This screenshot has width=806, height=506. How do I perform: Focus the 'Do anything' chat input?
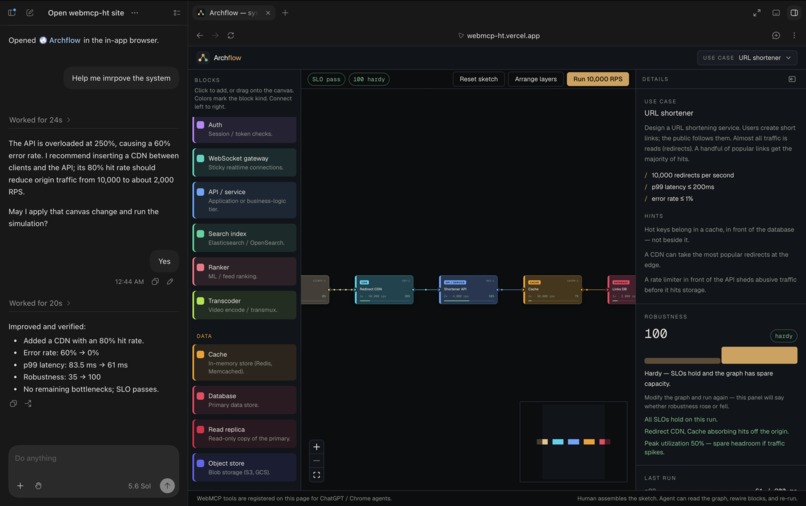tap(93, 458)
